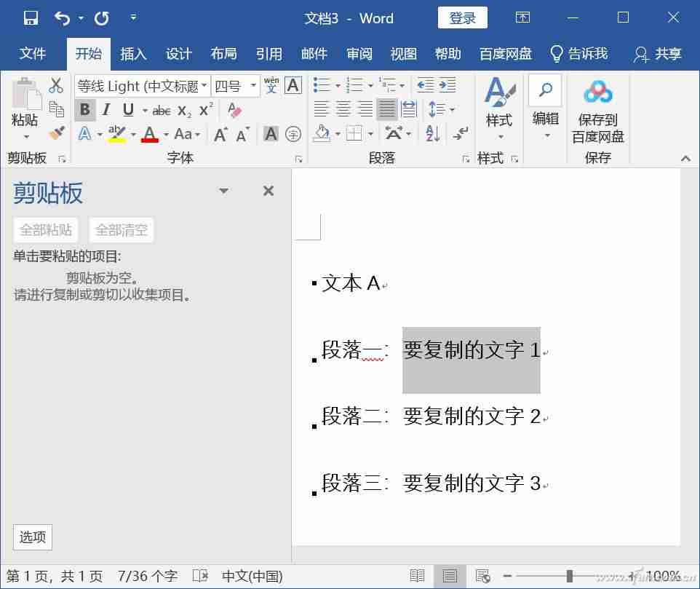
Task: Switch to the 审阅 Review tab
Action: click(x=359, y=54)
